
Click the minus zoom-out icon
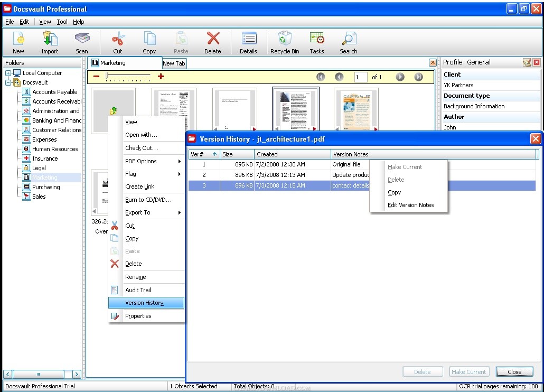click(97, 76)
